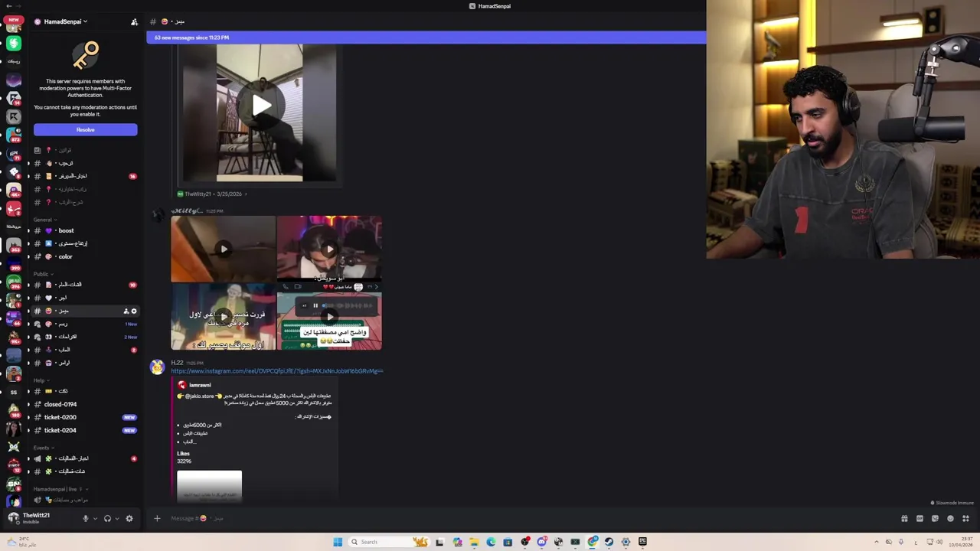Play the top-right video in grid
This screenshot has height=551, width=980.
329,249
